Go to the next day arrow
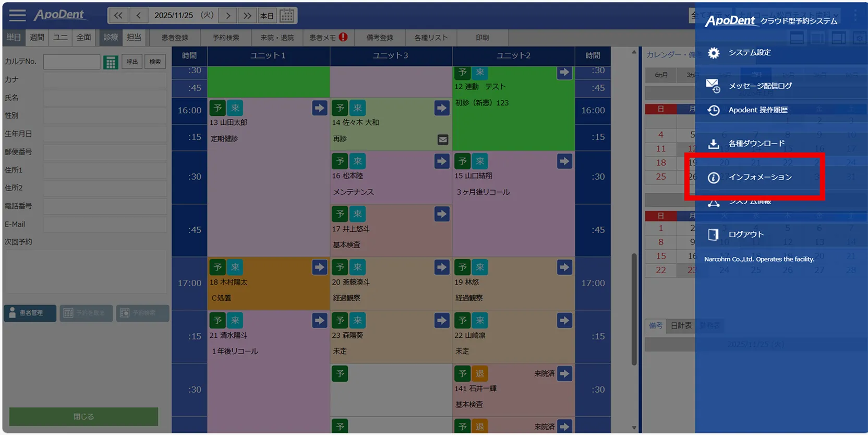Viewport: 868px width, 435px height. (228, 16)
